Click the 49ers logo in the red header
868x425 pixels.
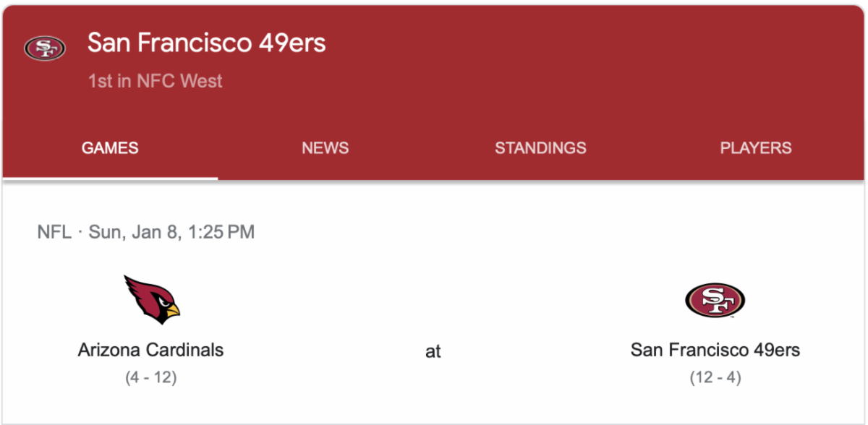[45, 48]
